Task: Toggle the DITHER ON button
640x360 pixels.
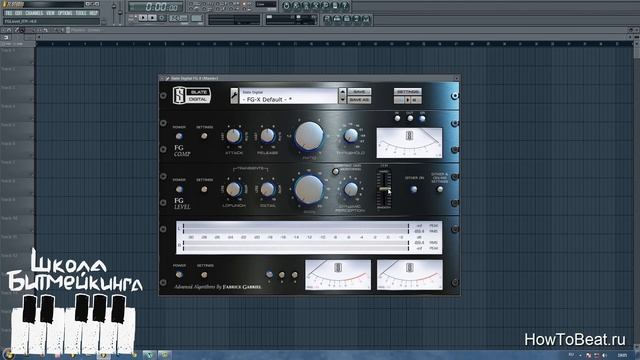Action: pyautogui.click(x=413, y=189)
